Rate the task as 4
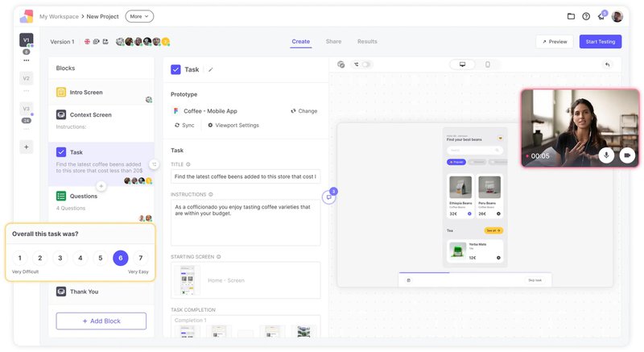 pyautogui.click(x=80, y=258)
